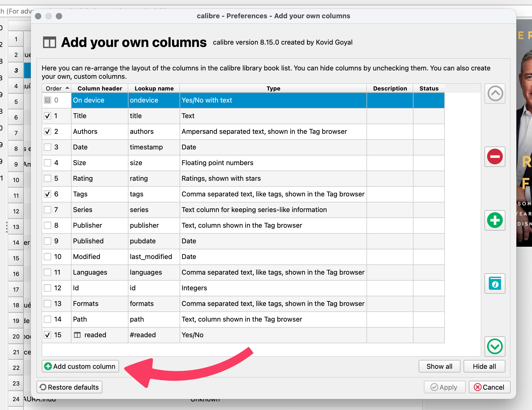Click the red remove column icon

pos(495,157)
